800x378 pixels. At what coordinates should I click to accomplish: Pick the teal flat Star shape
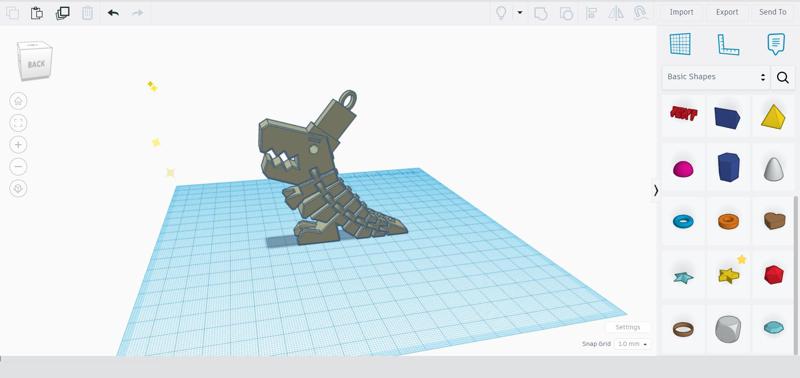[683, 278]
